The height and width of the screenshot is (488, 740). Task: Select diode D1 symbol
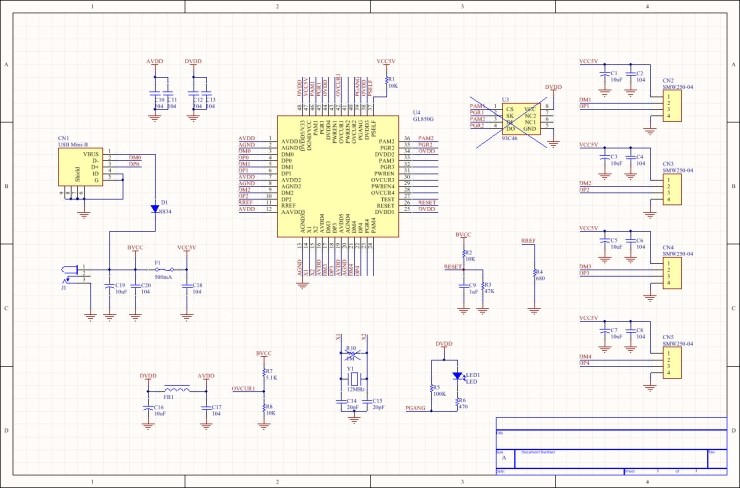(153, 210)
